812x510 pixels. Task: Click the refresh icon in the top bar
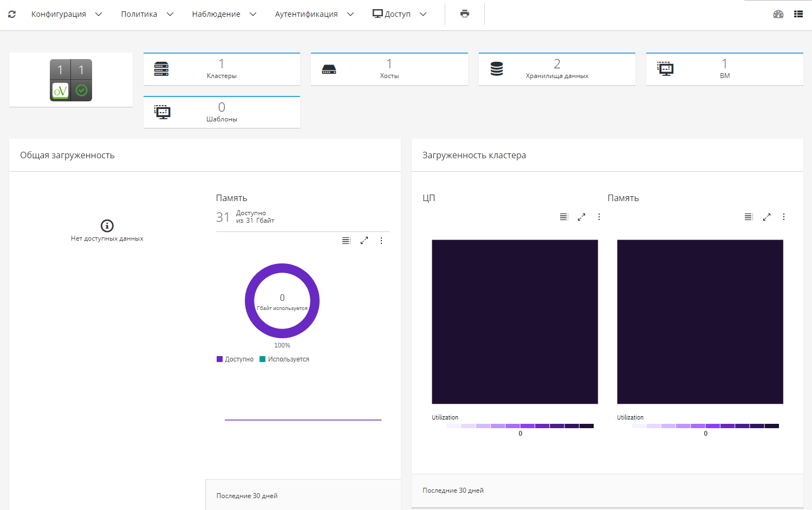(12, 14)
